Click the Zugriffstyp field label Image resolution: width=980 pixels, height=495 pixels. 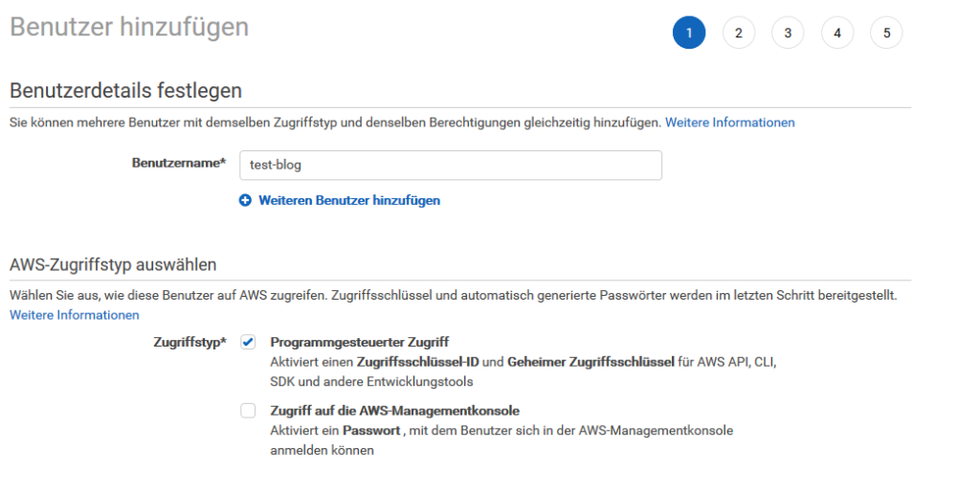190,342
